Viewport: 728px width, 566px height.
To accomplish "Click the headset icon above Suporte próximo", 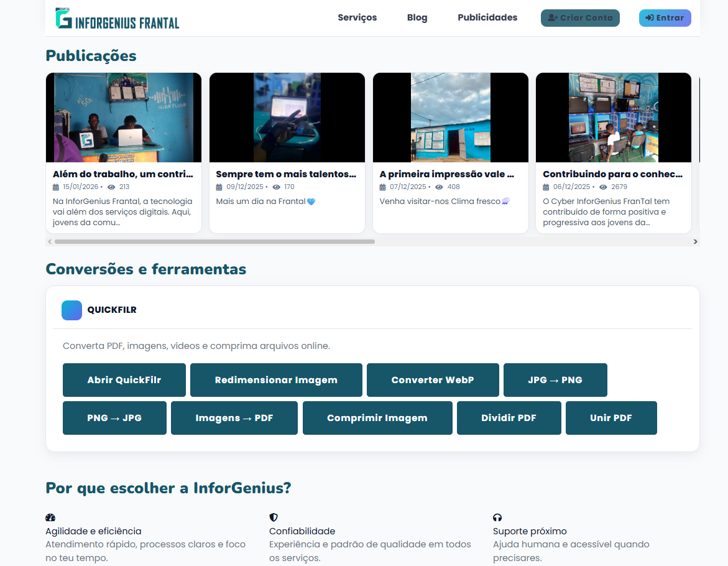I will [x=497, y=517].
